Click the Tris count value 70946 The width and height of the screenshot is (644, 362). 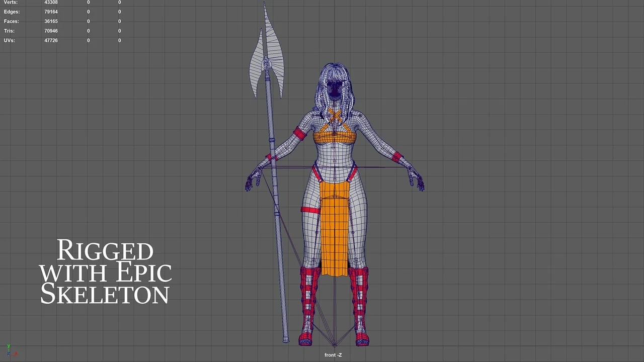51,31
